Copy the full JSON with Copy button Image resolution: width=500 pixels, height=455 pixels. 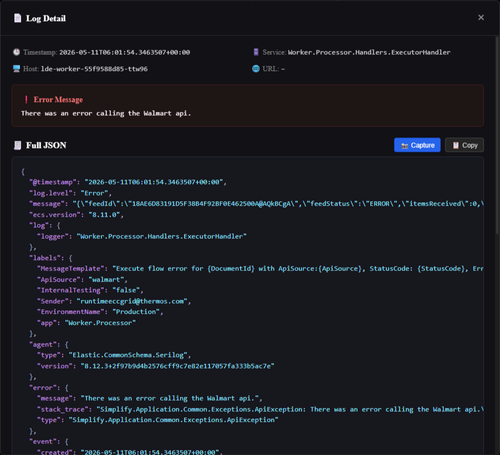pyautogui.click(x=464, y=145)
